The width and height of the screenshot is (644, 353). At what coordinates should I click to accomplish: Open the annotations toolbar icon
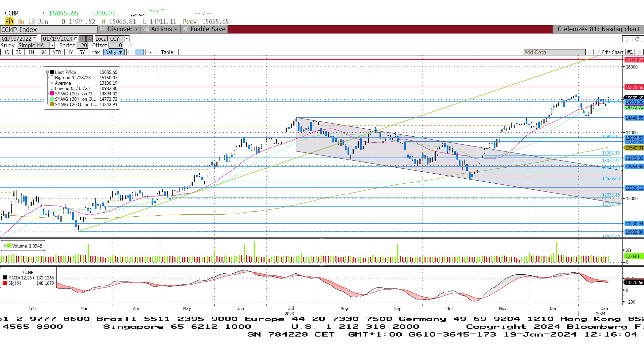(x=630, y=52)
